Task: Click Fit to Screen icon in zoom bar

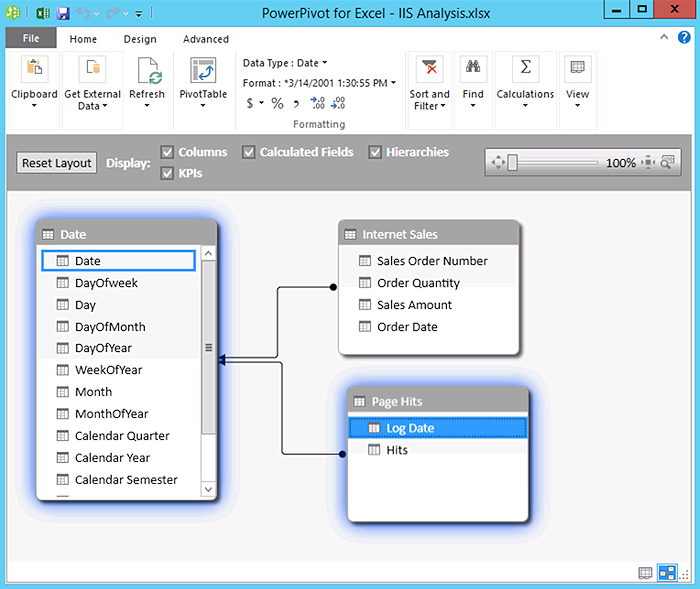Action: 648,163
